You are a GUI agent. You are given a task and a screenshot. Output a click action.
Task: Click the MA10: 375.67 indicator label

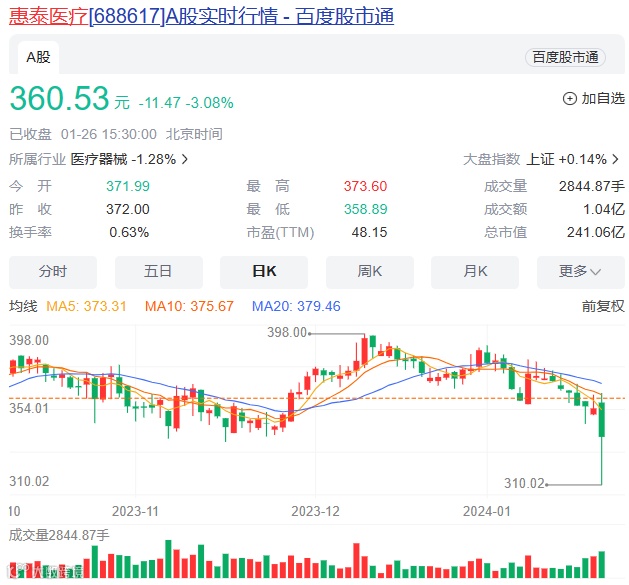tap(189, 307)
